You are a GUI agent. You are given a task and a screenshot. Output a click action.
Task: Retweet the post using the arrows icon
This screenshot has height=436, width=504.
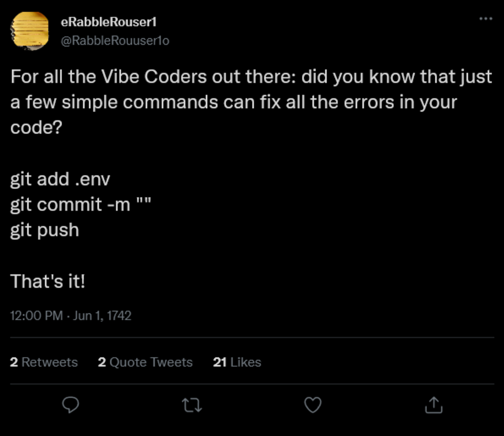click(x=192, y=404)
